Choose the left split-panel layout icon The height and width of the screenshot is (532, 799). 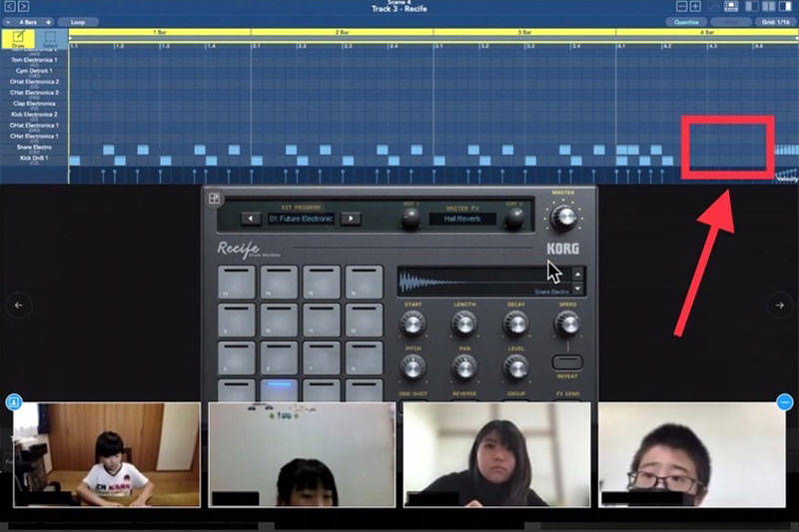(x=752, y=6)
